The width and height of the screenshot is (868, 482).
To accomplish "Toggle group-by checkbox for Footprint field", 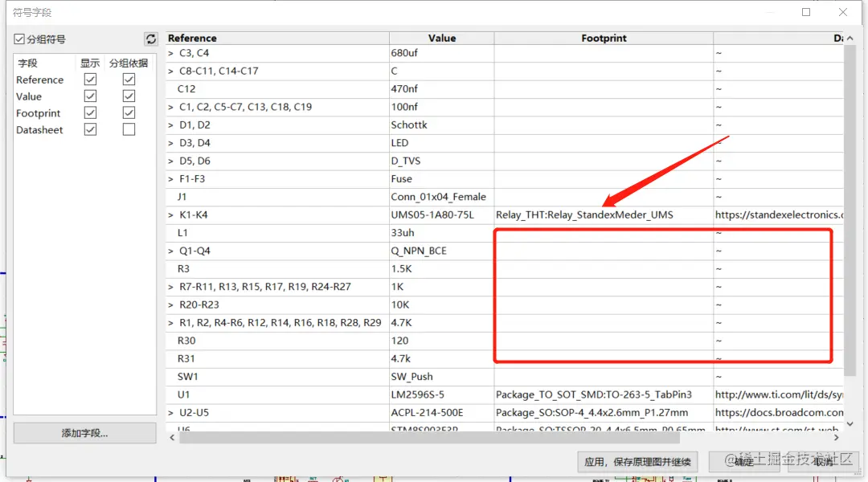I will click(129, 113).
